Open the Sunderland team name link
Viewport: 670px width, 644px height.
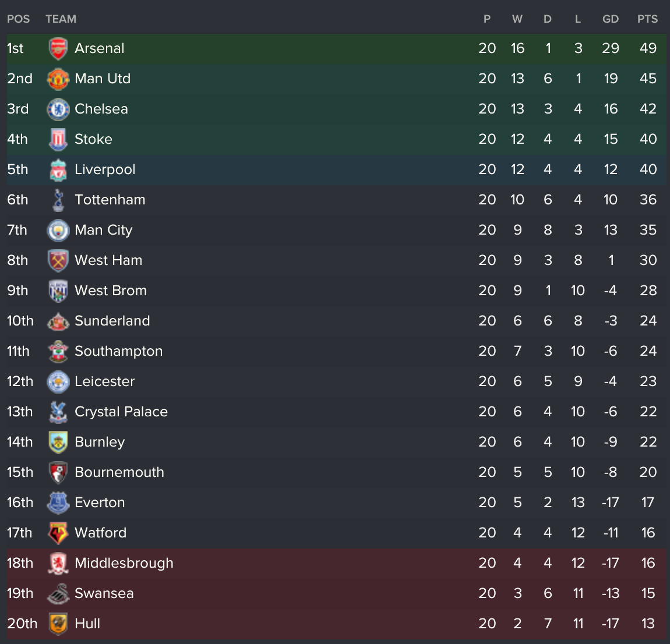coord(112,321)
